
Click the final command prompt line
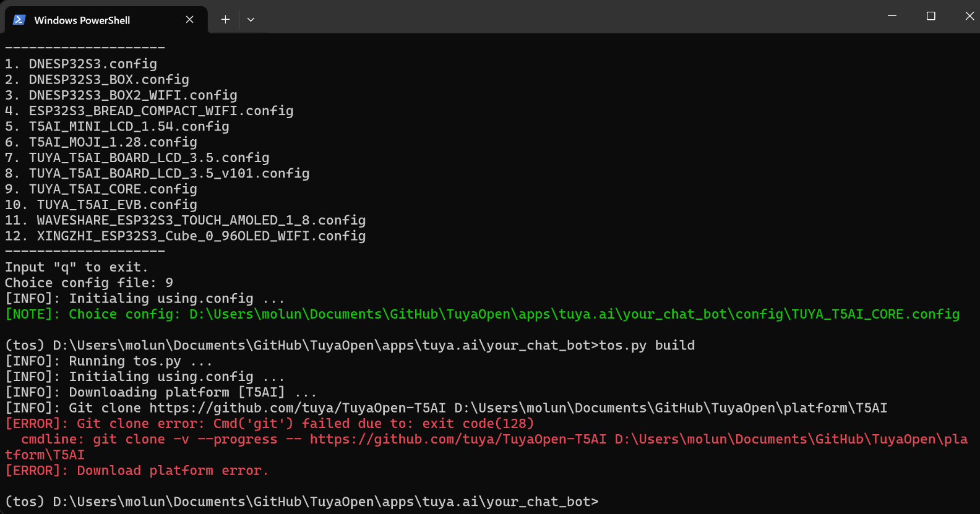coord(302,502)
